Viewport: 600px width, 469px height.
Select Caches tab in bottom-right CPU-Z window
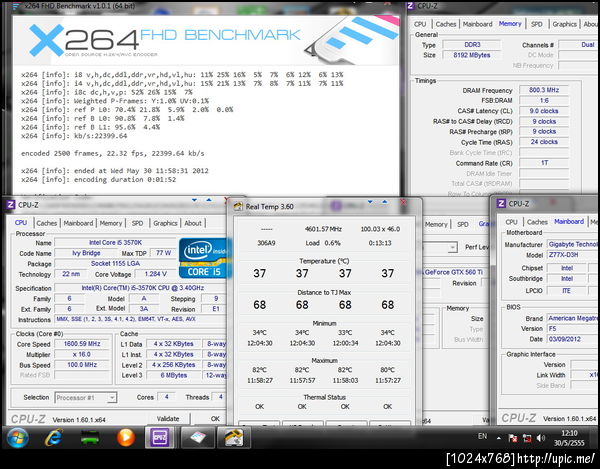tap(537, 222)
